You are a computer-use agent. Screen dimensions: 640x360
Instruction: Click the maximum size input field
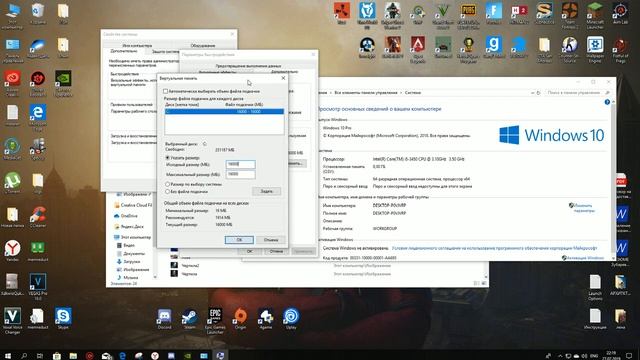[240, 174]
